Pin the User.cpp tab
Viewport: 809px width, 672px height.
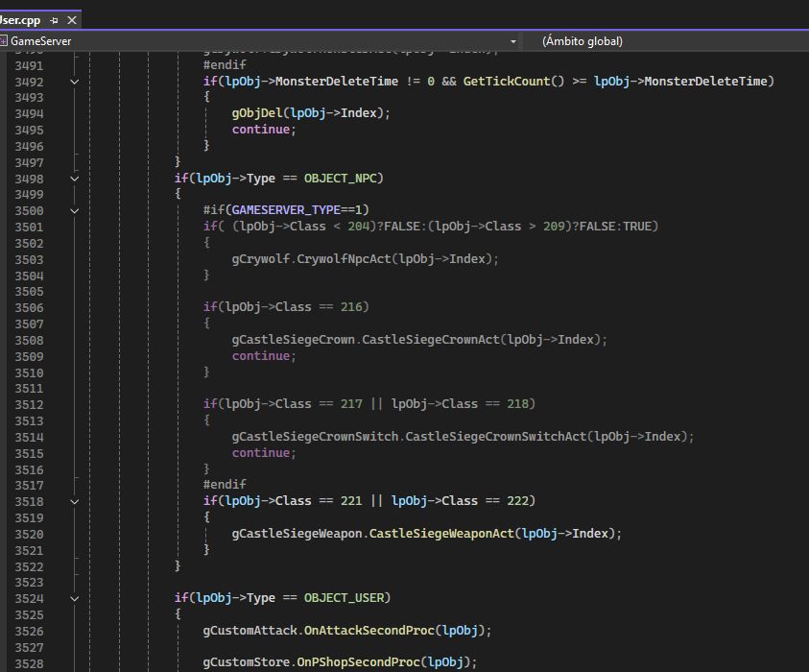point(54,21)
